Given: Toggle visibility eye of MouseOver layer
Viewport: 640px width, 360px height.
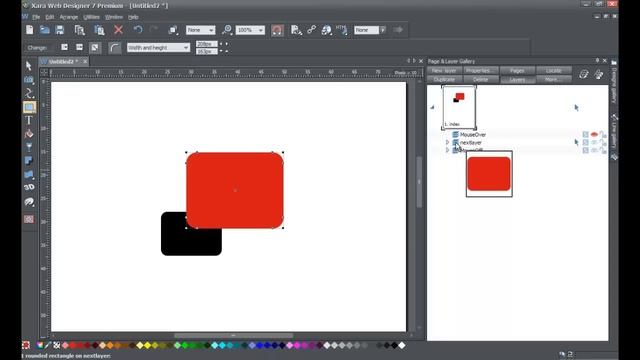Looking at the screenshot, I should (594, 134).
